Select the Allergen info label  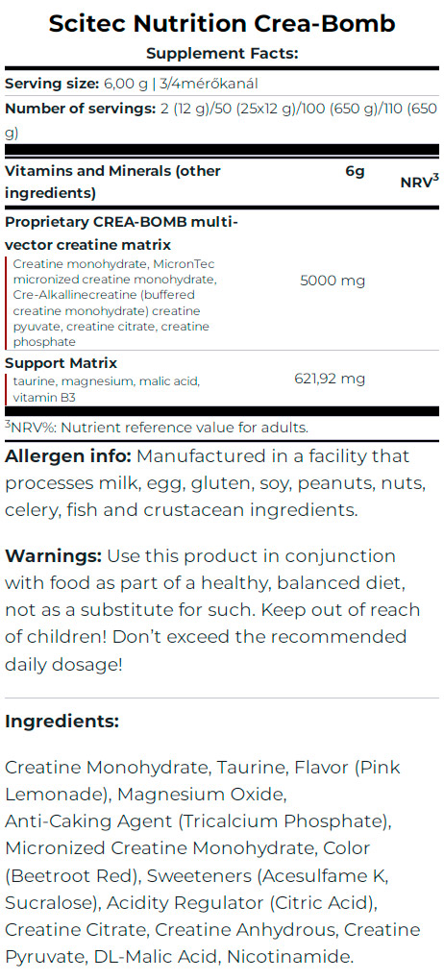[68, 456]
